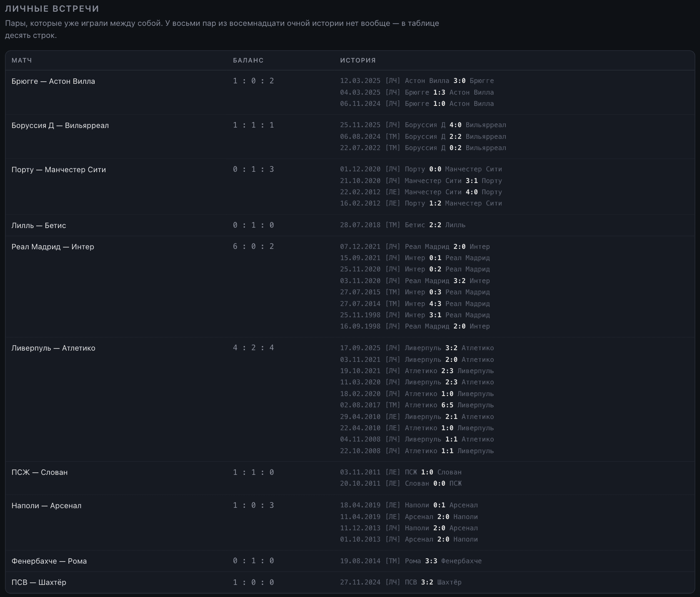Click history line 29.04.2010 Ливерпуль 2:1 Атлетико
Viewport: 700px width, 597px height.
(x=417, y=417)
